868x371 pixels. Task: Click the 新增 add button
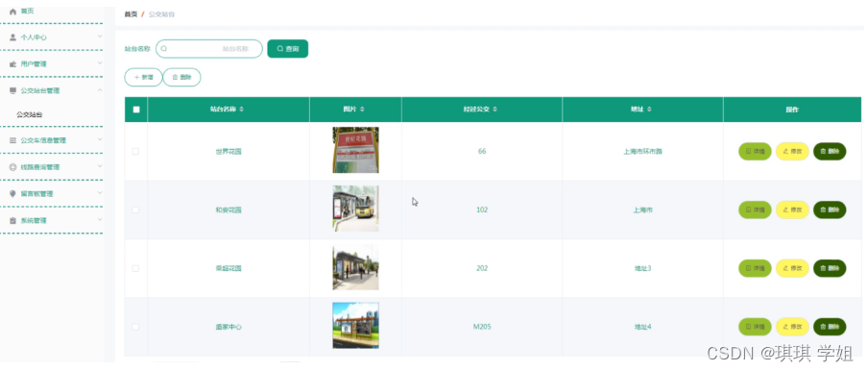143,78
